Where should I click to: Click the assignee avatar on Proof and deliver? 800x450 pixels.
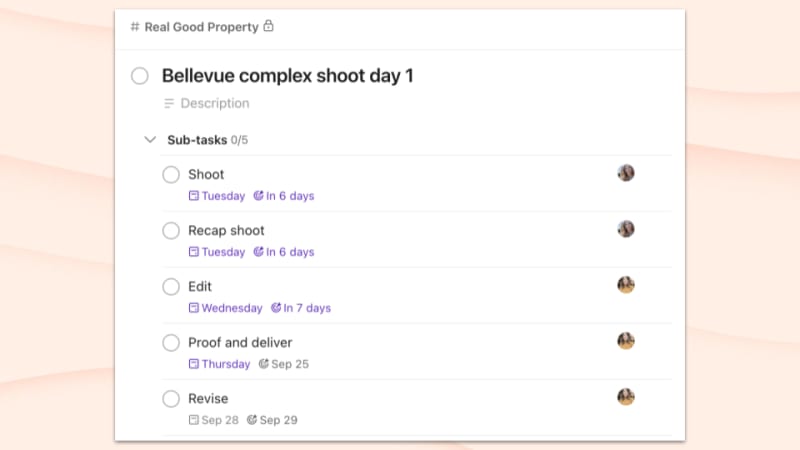pos(626,341)
